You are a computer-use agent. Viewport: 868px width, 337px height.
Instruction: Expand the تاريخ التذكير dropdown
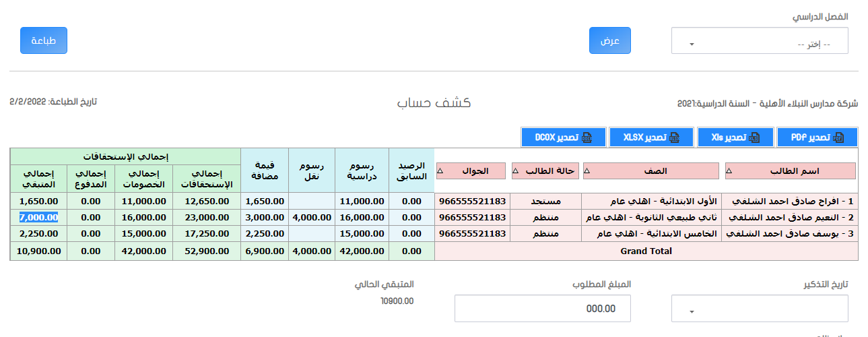tap(760, 309)
